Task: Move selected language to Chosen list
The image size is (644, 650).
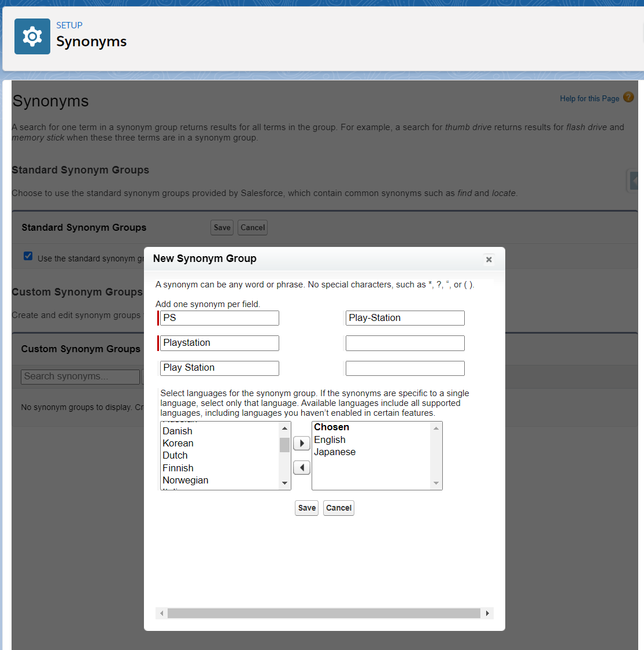Action: tap(302, 443)
